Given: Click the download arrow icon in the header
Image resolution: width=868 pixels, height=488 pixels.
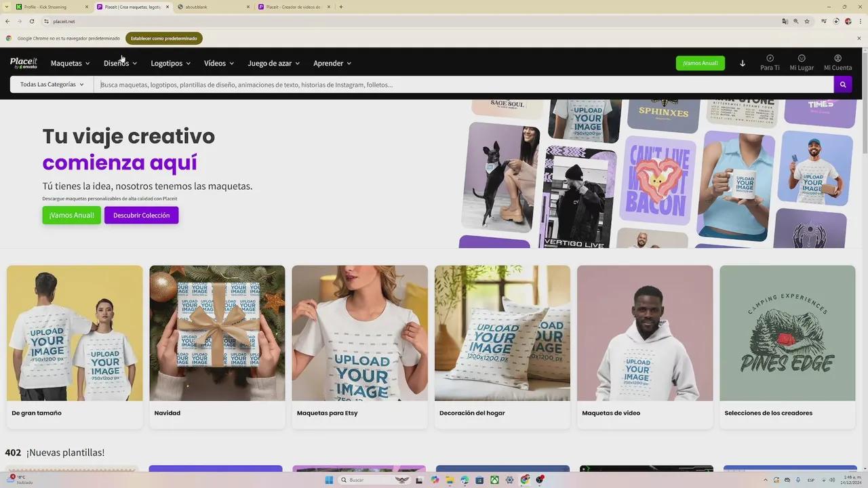Looking at the screenshot, I should click(x=743, y=63).
